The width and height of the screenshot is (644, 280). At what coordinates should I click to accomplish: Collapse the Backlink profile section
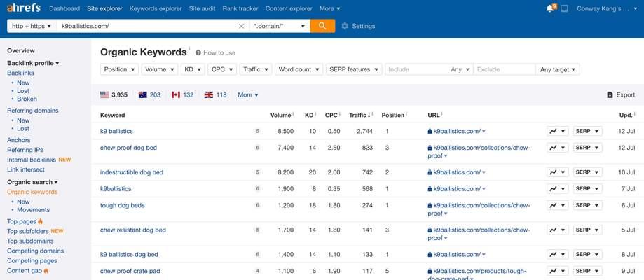point(33,63)
